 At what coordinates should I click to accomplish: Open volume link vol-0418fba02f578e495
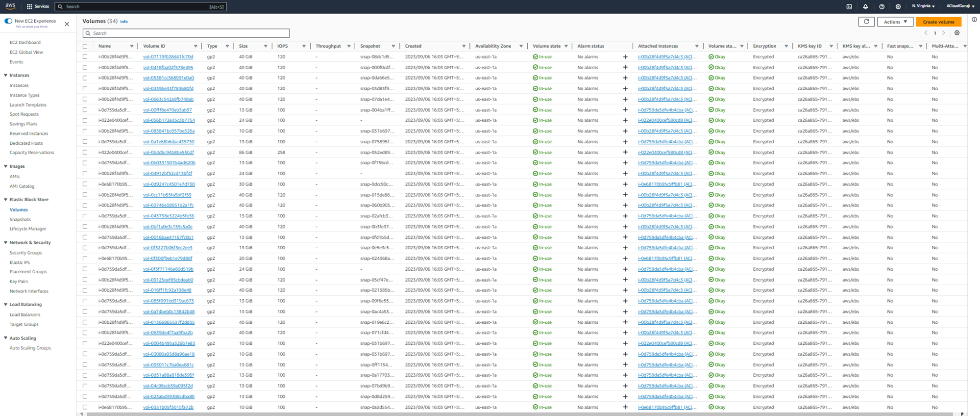point(168,67)
